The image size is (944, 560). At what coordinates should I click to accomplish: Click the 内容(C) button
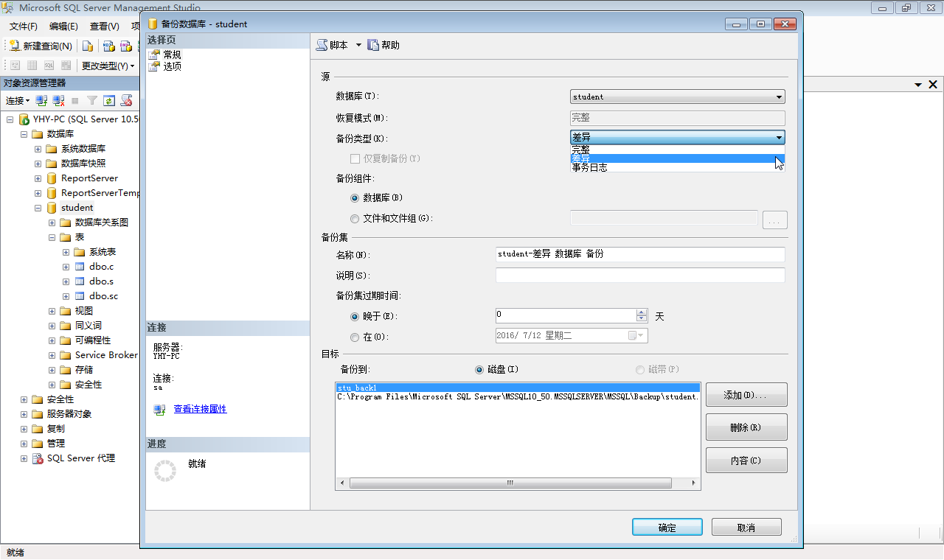point(746,461)
